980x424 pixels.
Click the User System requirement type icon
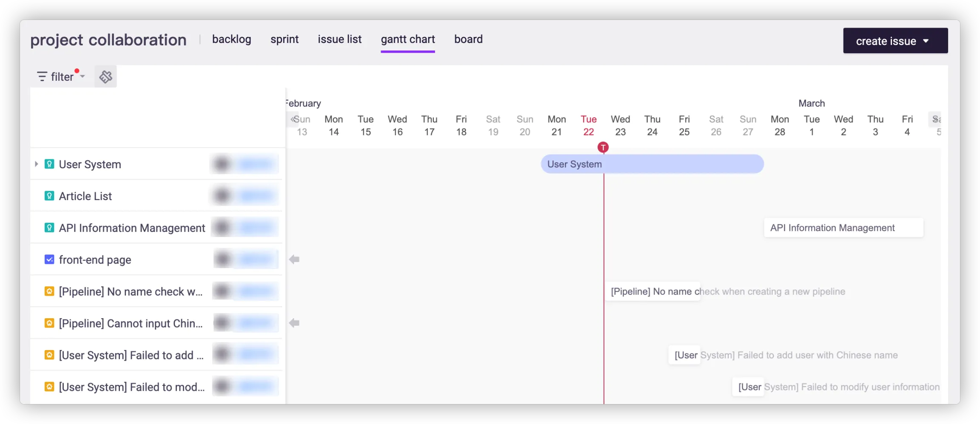(49, 164)
